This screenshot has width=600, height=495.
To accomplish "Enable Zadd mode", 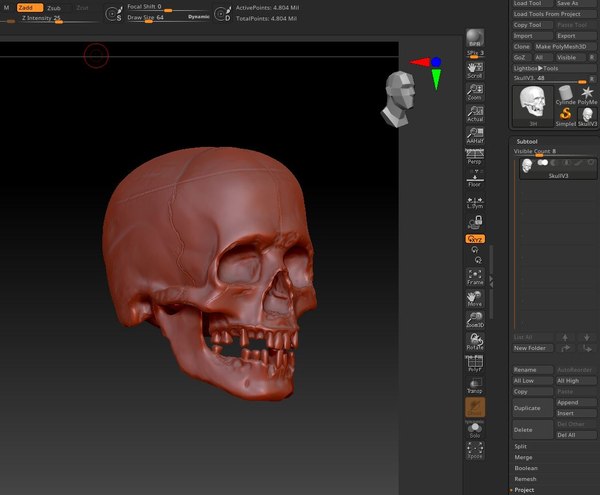I will pos(30,8).
